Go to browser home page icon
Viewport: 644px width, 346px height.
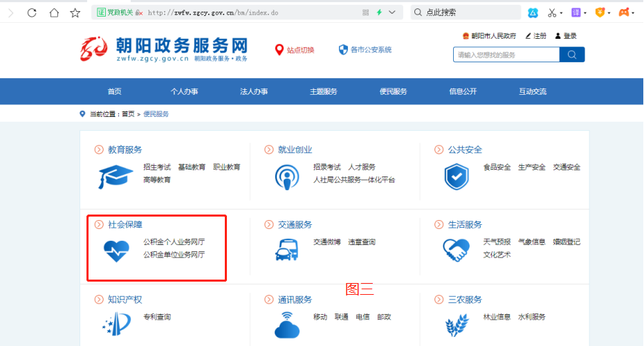coord(54,12)
